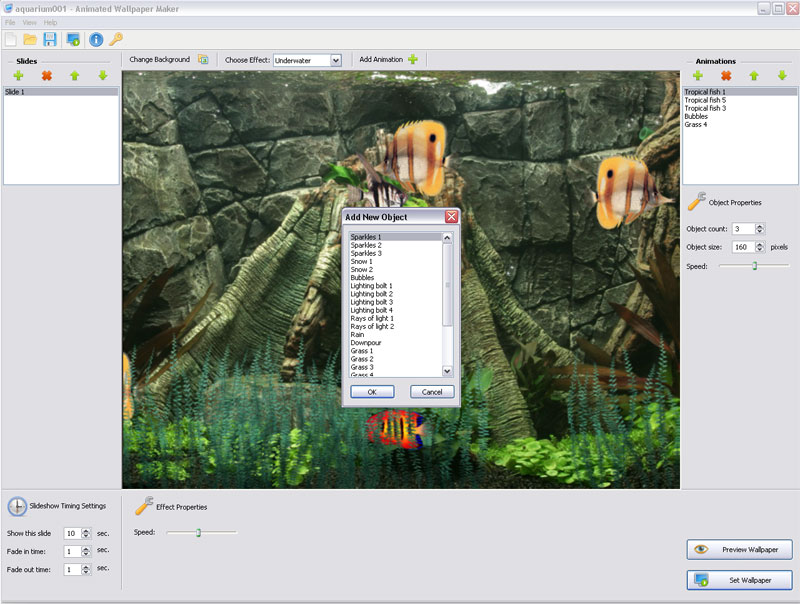
Task: Click the Effect Properties speed slider
Action: (199, 532)
